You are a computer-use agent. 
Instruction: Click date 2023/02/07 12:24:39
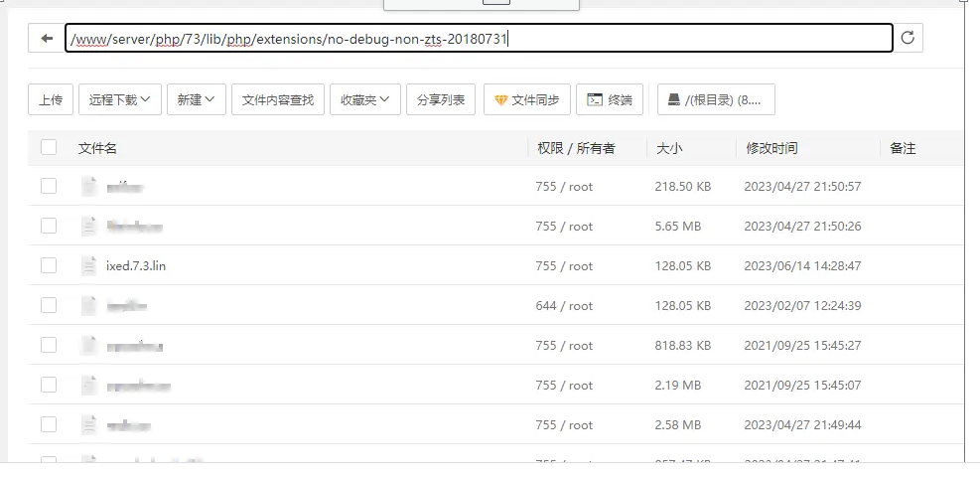802,306
